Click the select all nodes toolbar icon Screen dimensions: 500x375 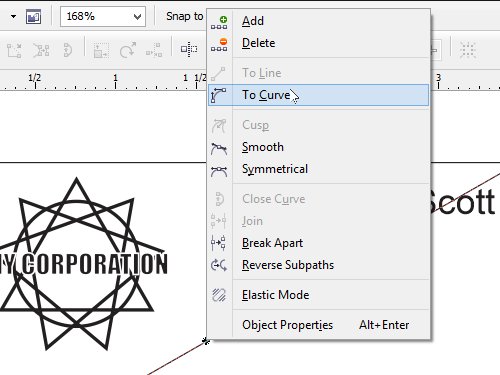click(x=468, y=50)
